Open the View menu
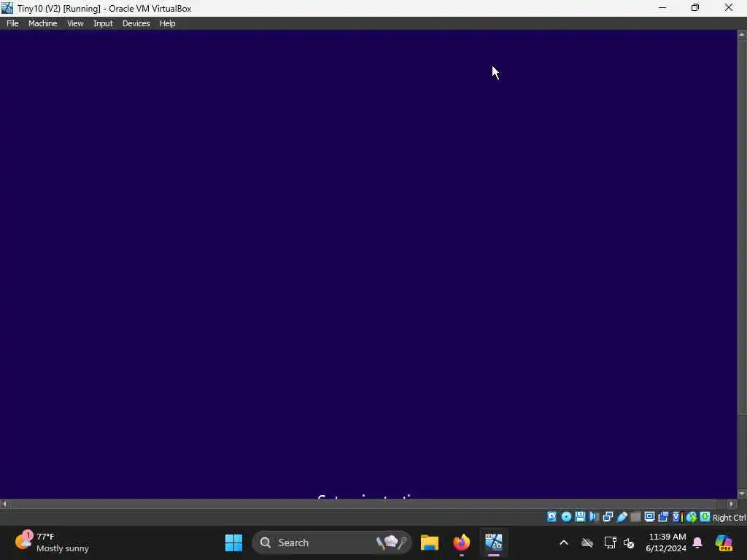This screenshot has width=747, height=560. 75,23
